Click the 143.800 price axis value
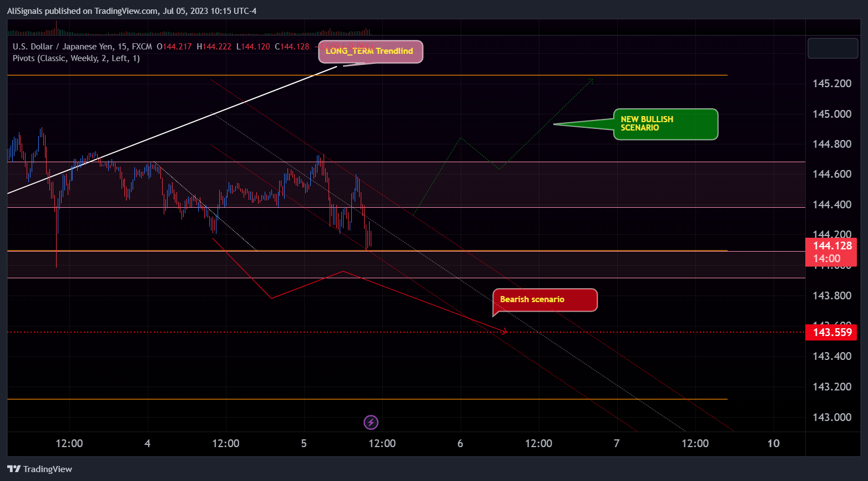868x481 pixels. [x=832, y=295]
